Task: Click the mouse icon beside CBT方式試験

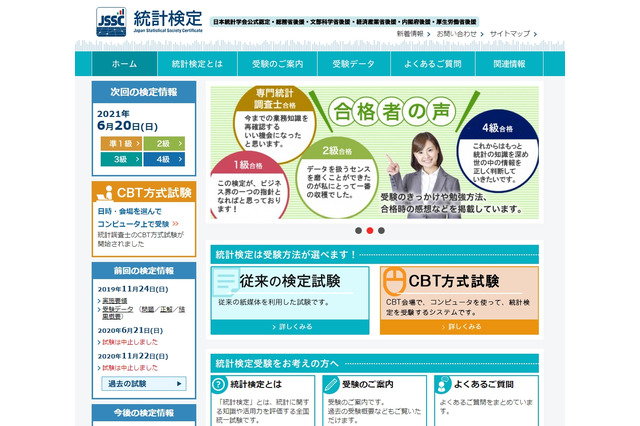Action: (x=394, y=281)
